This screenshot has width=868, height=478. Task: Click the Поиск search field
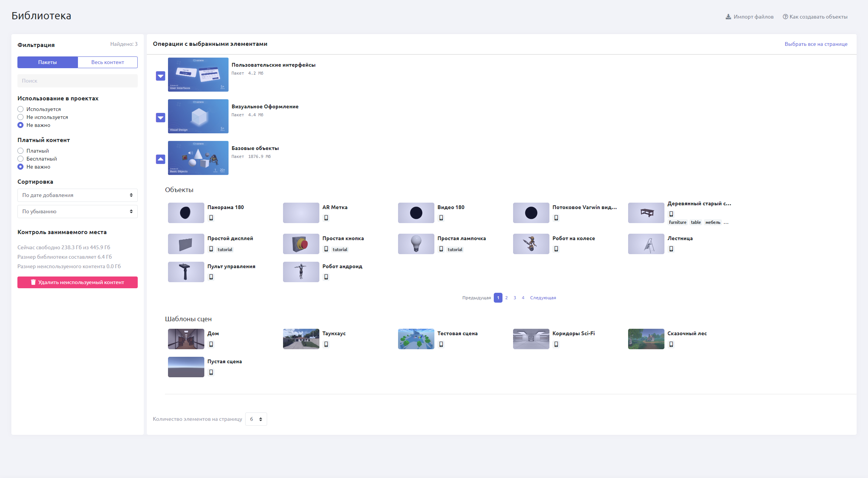(x=77, y=81)
